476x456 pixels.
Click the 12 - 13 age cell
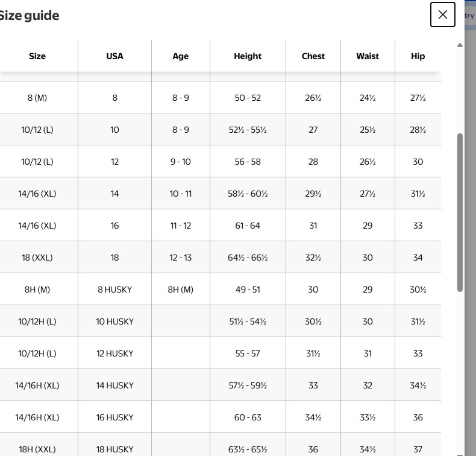pos(180,258)
